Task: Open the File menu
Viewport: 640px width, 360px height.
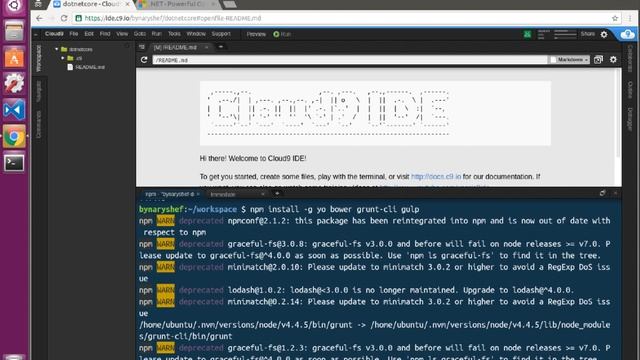Action: [73, 34]
